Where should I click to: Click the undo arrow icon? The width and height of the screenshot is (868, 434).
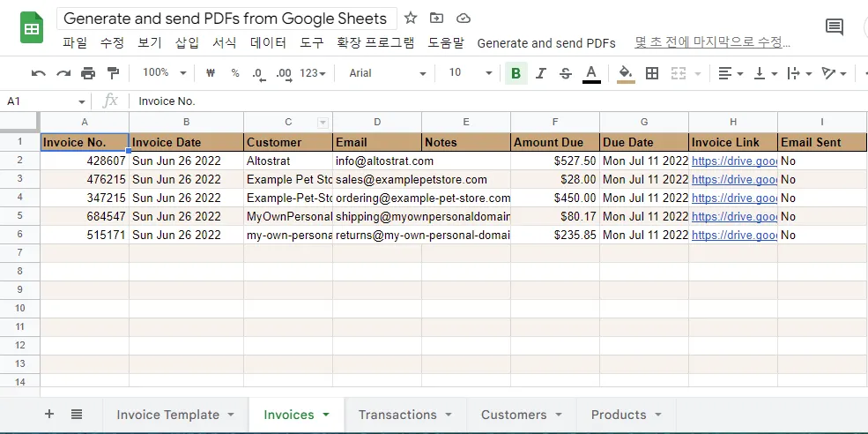click(39, 73)
